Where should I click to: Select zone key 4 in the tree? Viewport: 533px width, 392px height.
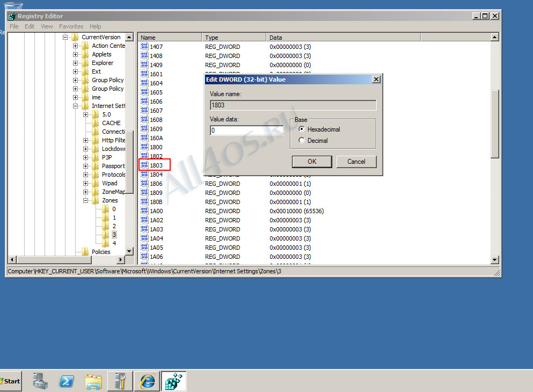114,243
